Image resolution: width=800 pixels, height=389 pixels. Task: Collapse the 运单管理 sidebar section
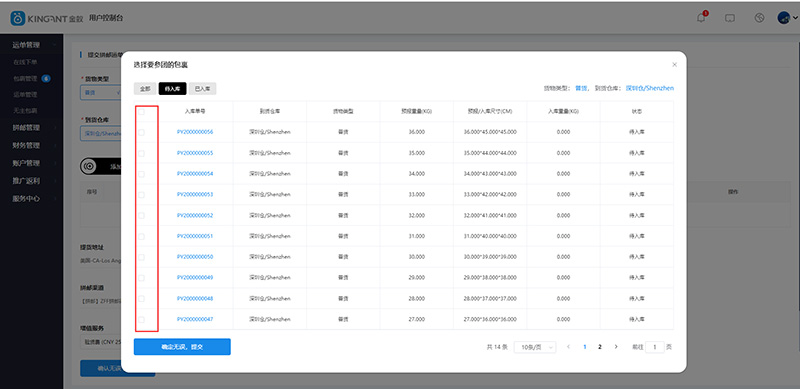coord(31,45)
